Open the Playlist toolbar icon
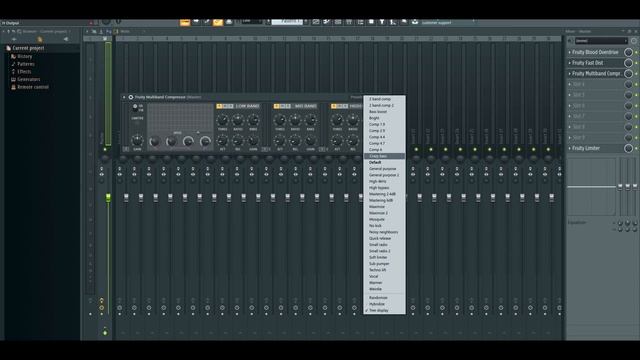Image resolution: width=640 pixels, height=360 pixels. coord(316,22)
